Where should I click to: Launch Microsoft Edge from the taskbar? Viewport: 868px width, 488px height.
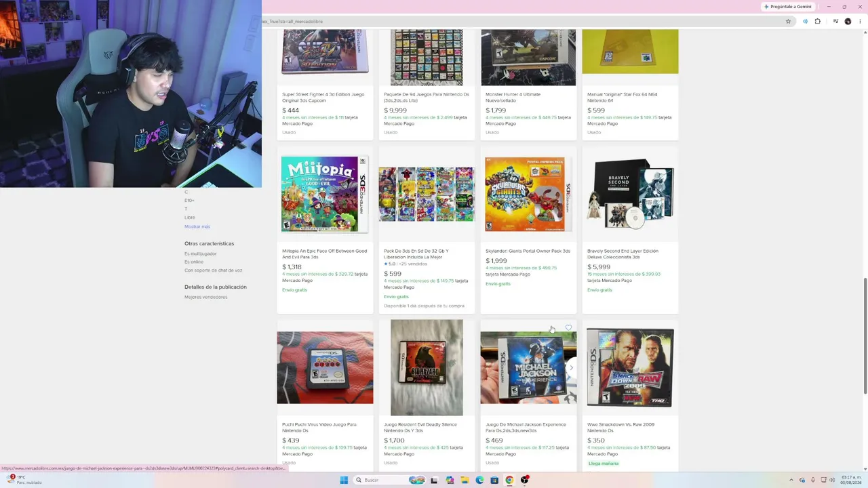(479, 480)
